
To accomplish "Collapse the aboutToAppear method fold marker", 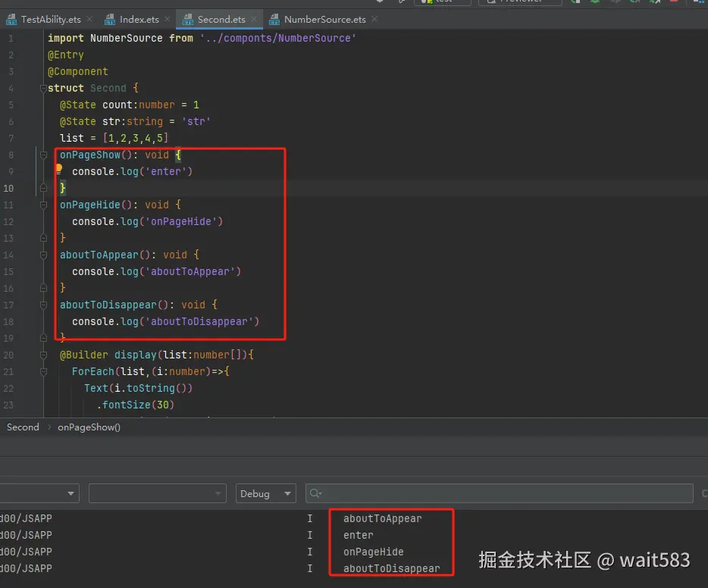I will [43, 255].
